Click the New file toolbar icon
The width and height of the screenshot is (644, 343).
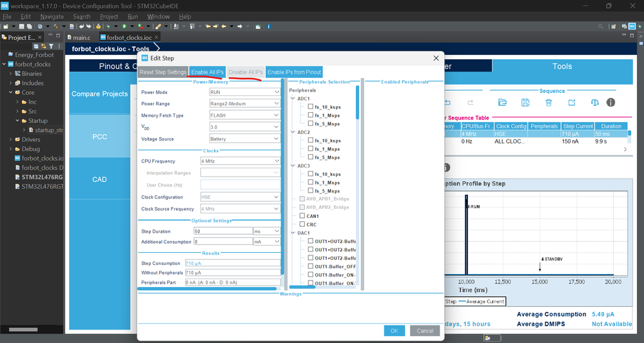coord(5,26)
